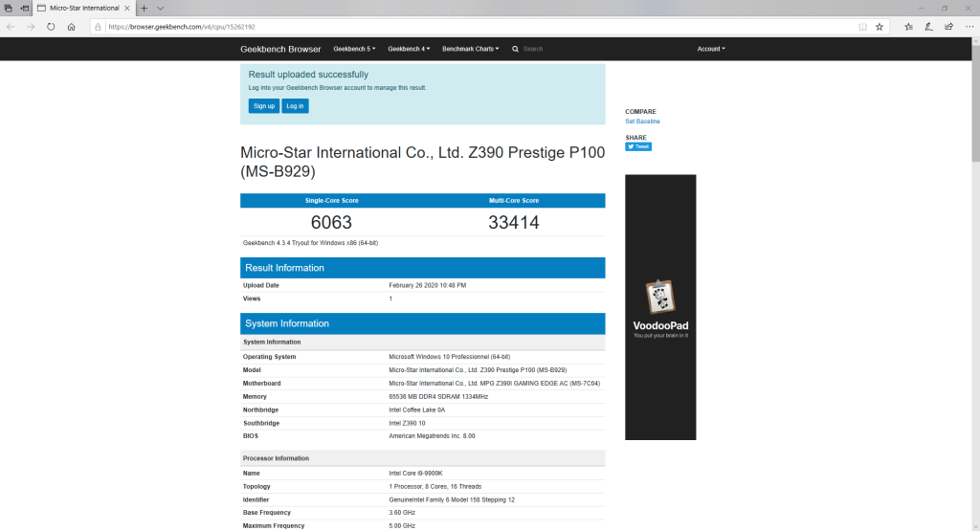Viewport: 980px width, 531px height.
Task: Click the Multi-Core Score header
Action: (514, 201)
